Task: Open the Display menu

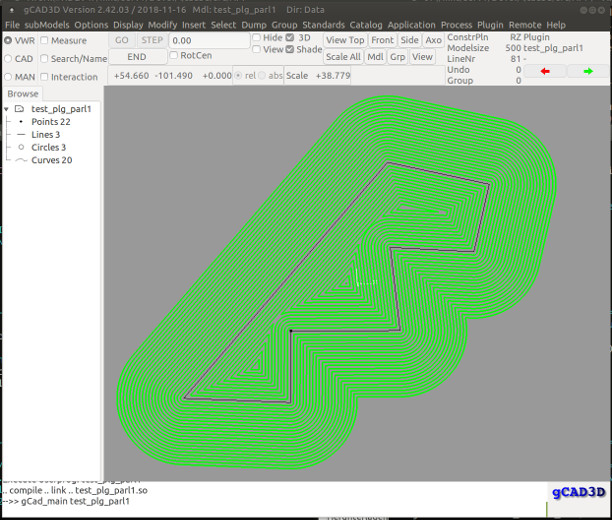Action: point(128,25)
